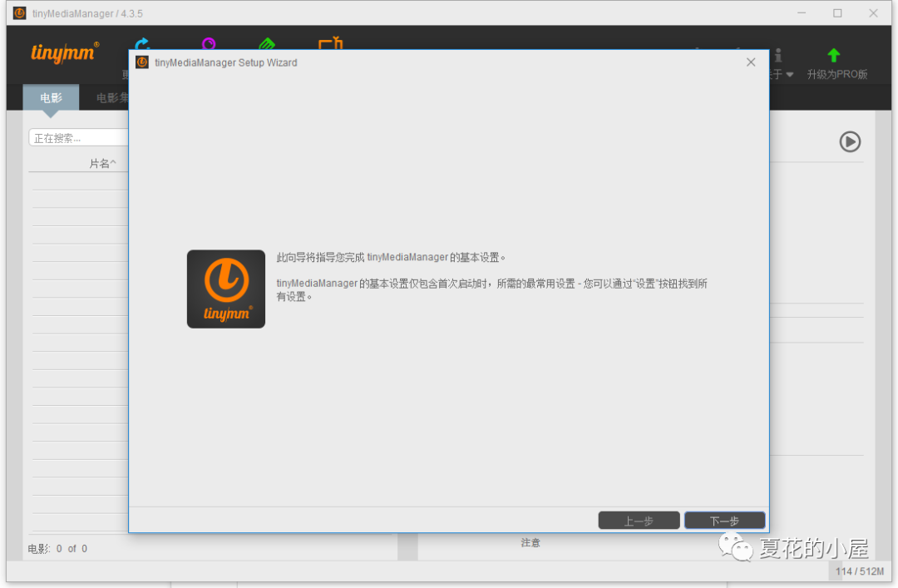Click the blue update sources arrow icon
This screenshot has width=898, height=588.
tap(142, 44)
